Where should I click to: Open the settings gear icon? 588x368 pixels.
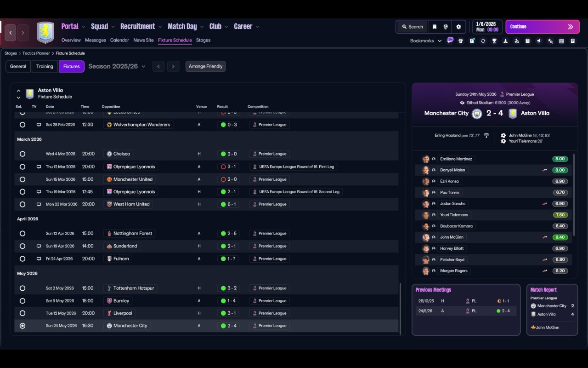[x=458, y=27]
